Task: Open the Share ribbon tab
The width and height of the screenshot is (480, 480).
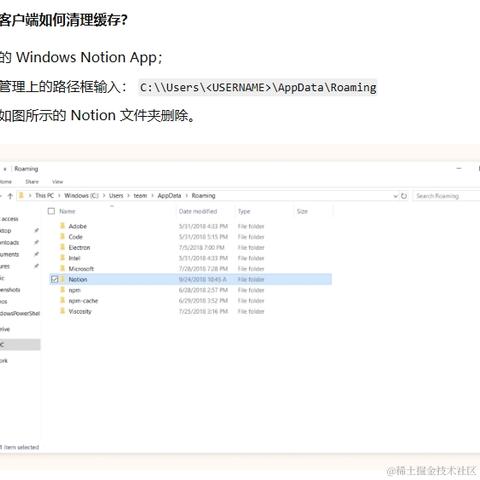Action: pos(32,182)
